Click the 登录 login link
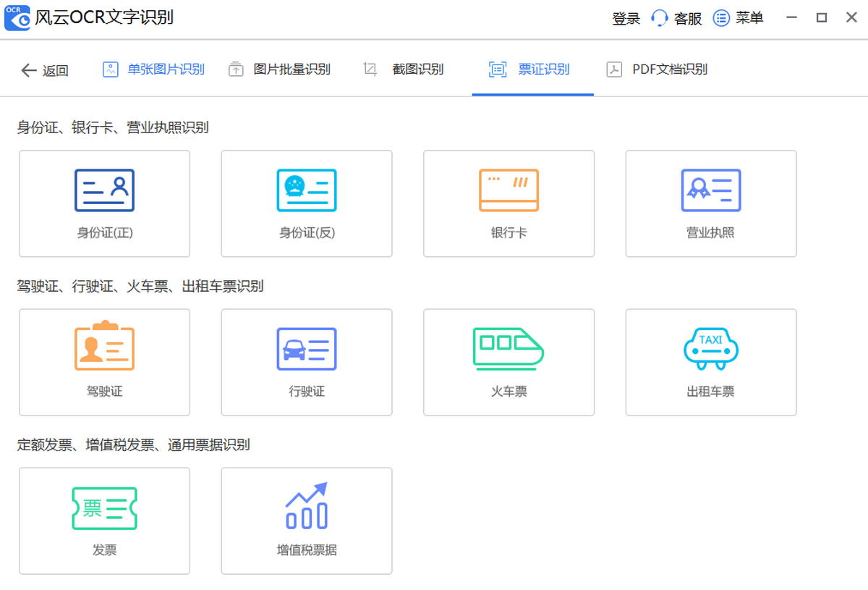 click(x=626, y=19)
